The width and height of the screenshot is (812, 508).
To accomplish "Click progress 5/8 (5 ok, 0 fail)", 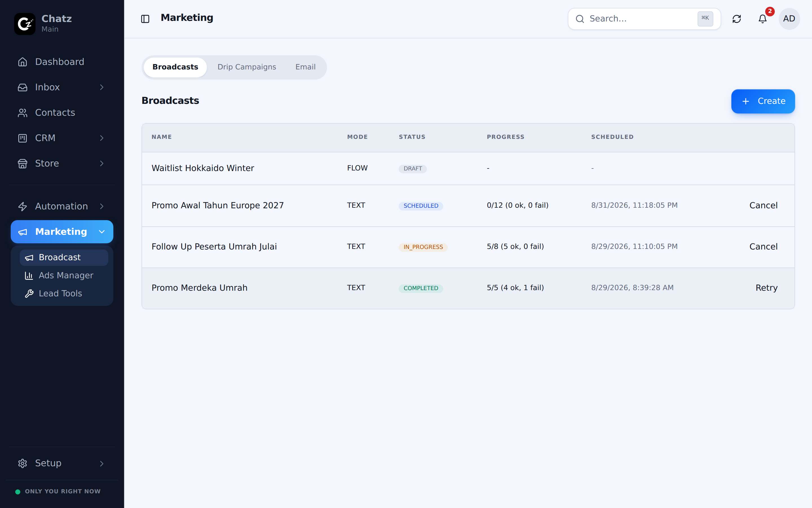I will pos(515,247).
